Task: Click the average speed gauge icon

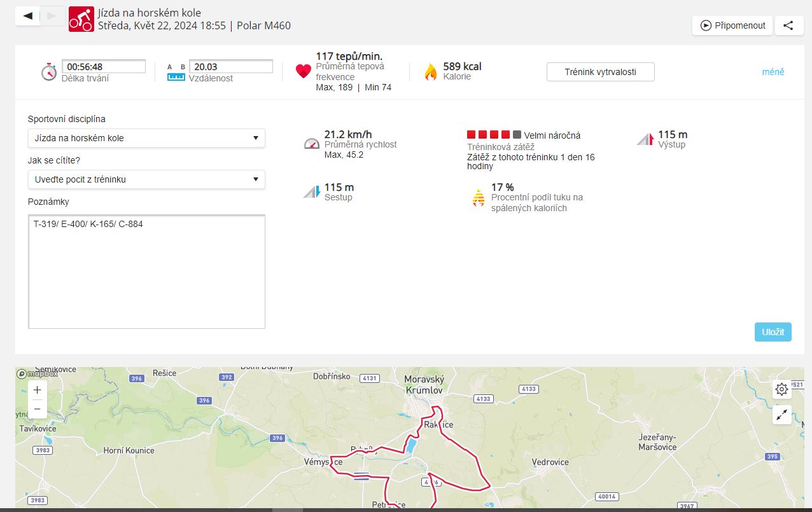Action: point(311,144)
